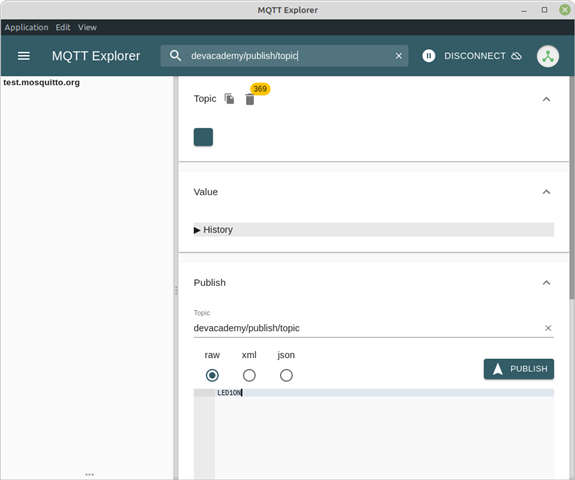This screenshot has width=575, height=480.
Task: Expand the History disclosure row
Action: 373,230
